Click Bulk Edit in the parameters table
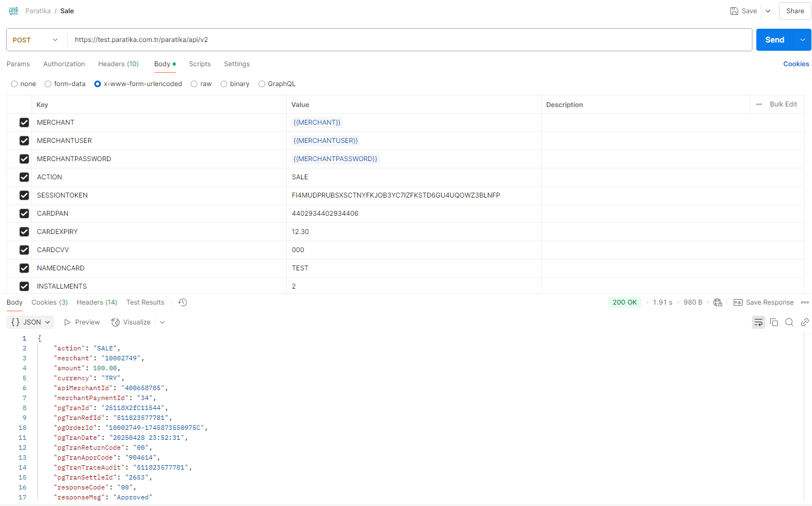Screen dimensions: 812x506 (x=783, y=104)
